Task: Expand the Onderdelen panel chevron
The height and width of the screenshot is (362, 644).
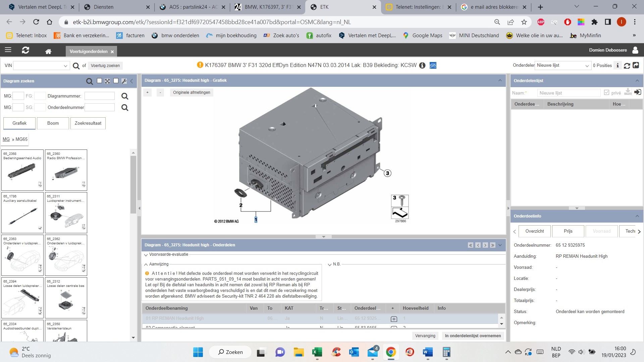Action: click(x=500, y=245)
